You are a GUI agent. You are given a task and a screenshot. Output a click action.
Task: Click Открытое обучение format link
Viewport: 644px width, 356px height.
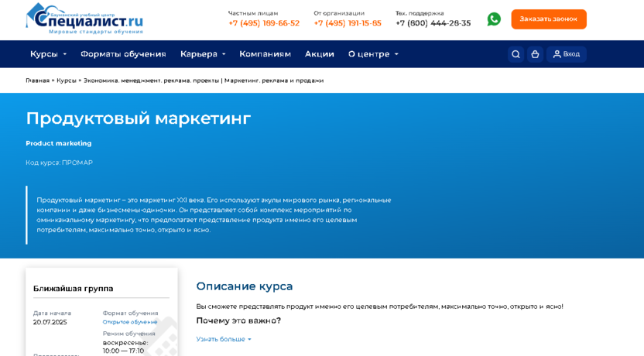click(x=130, y=322)
